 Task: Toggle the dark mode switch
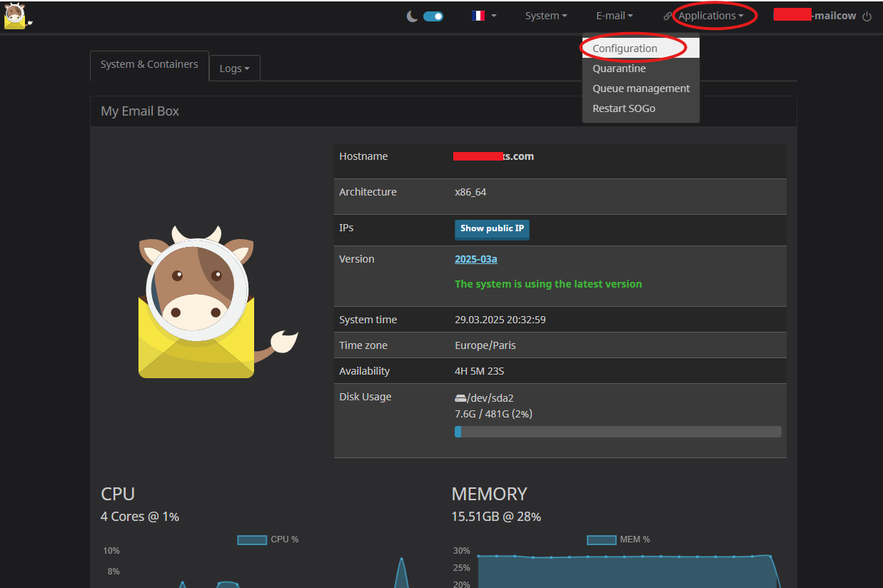click(433, 16)
